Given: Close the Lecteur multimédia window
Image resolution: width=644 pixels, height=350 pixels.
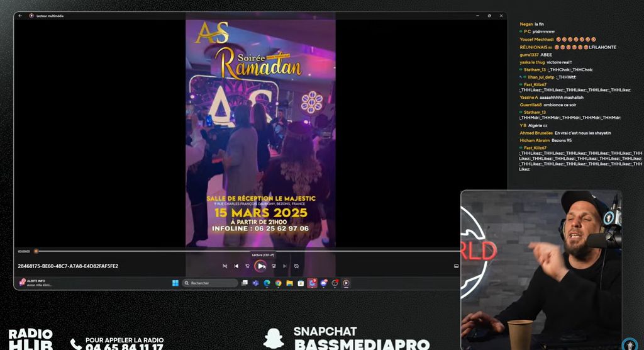Looking at the screenshot, I should coord(501,16).
